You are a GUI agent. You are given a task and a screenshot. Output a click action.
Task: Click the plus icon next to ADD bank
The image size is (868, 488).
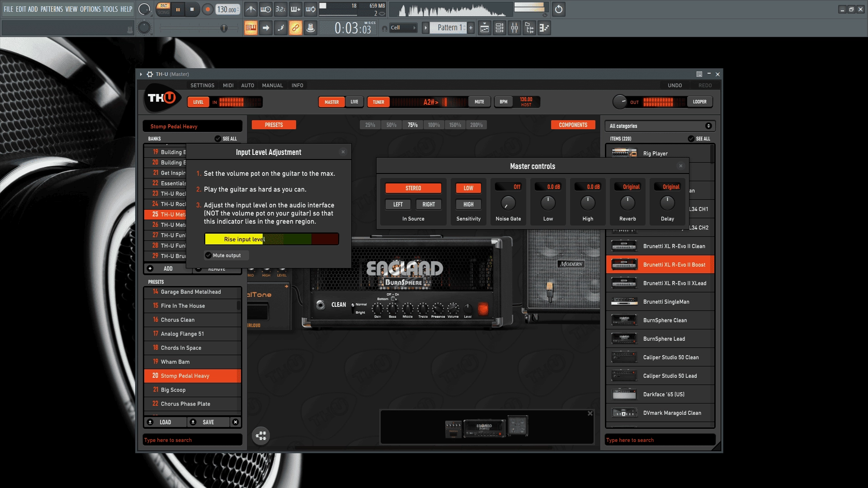[150, 268]
